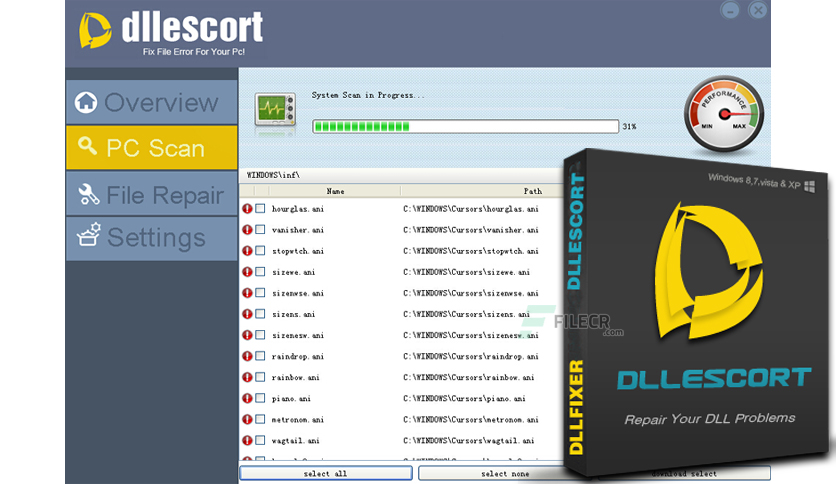Click path C:\WINDOWS\Cursors\metronom.ani
Image resolution: width=836 pixels, height=484 pixels.
[471, 420]
